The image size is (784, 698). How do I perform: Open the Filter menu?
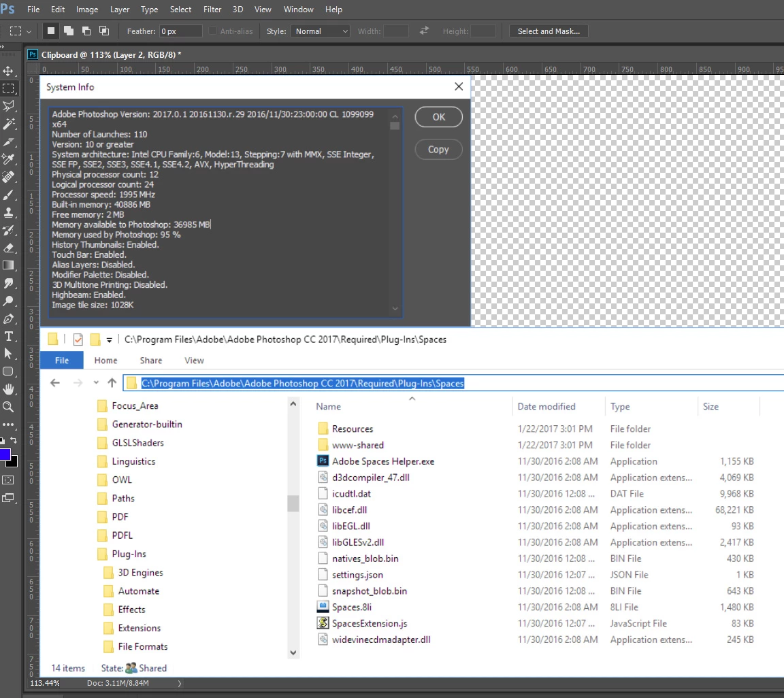pos(212,9)
